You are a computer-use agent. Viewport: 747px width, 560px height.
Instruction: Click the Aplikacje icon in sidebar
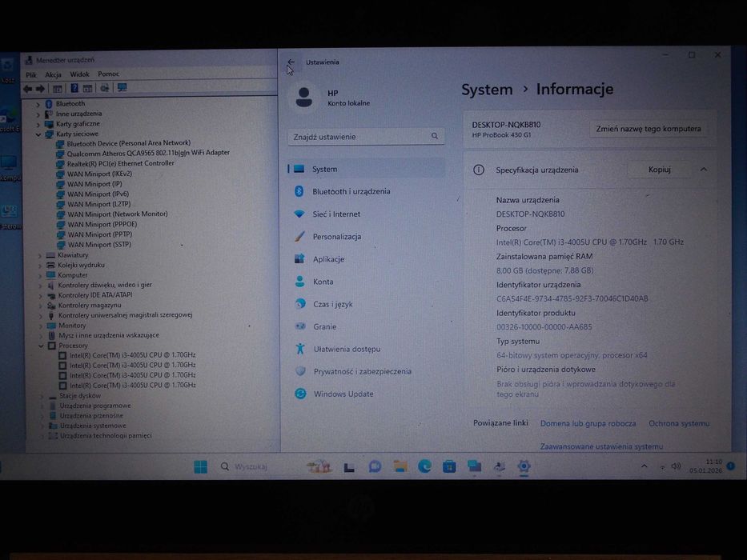pyautogui.click(x=299, y=258)
